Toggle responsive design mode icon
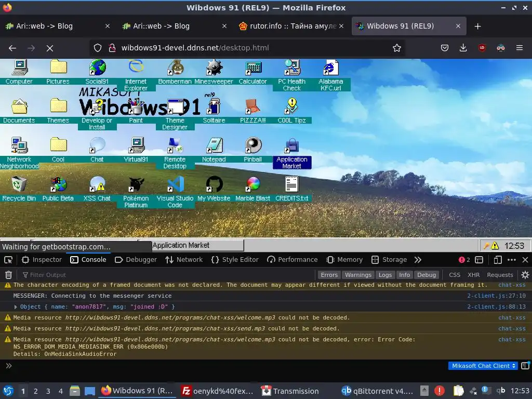Screen dimensions: 532x399 (497, 260)
